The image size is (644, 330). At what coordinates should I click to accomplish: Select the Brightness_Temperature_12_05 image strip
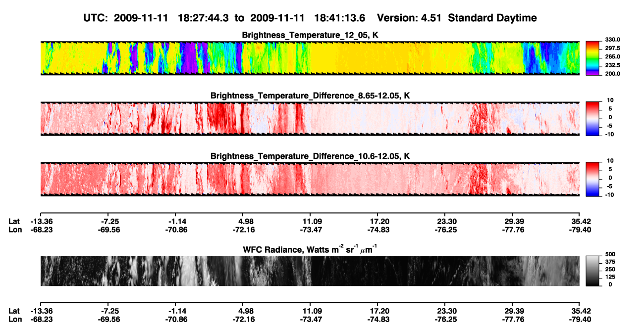pyautogui.click(x=310, y=58)
